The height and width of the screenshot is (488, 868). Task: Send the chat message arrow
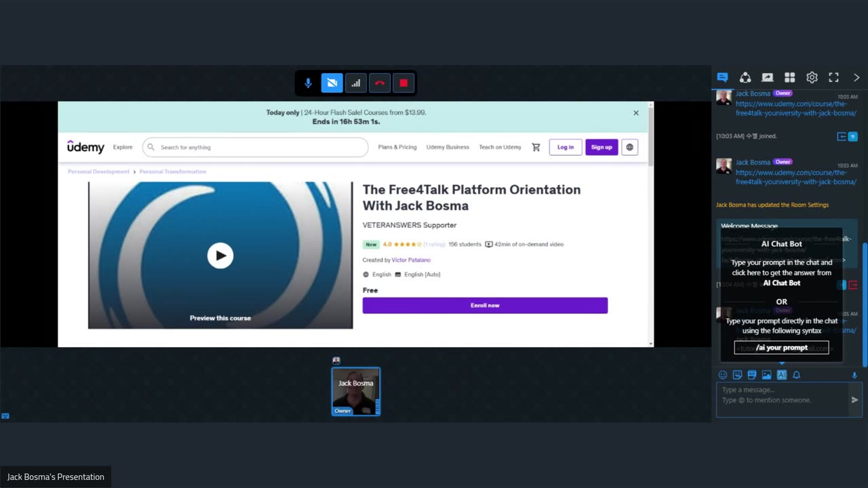point(854,400)
